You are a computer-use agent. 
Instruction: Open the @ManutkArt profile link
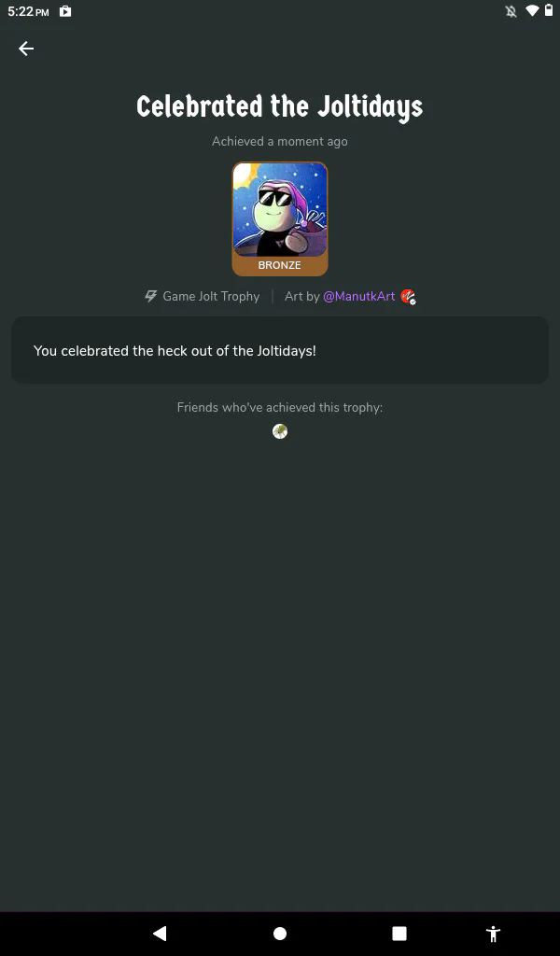(359, 296)
